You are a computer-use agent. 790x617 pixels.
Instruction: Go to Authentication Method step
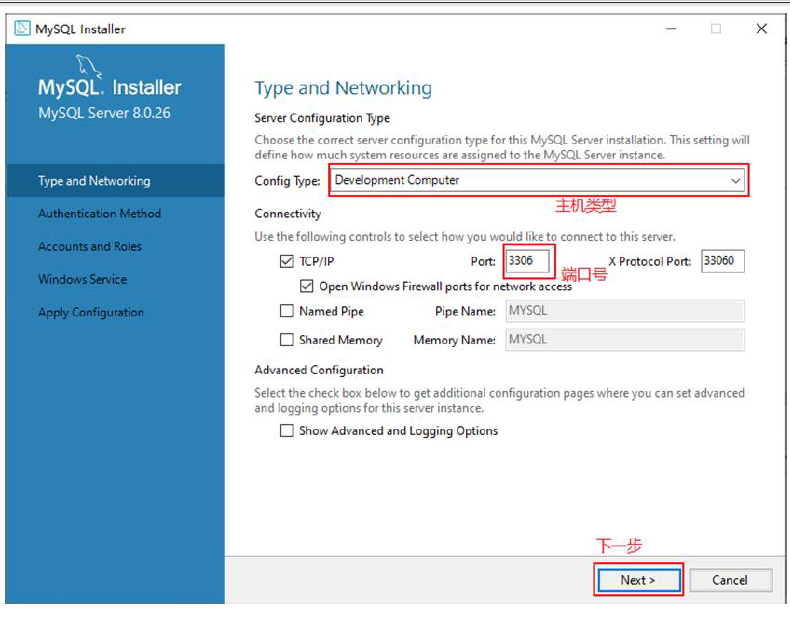point(99,214)
